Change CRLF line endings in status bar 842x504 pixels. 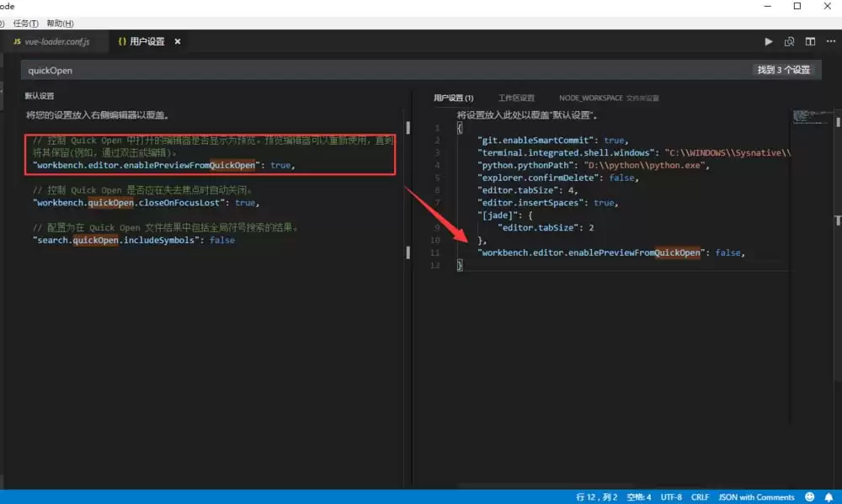(x=700, y=496)
